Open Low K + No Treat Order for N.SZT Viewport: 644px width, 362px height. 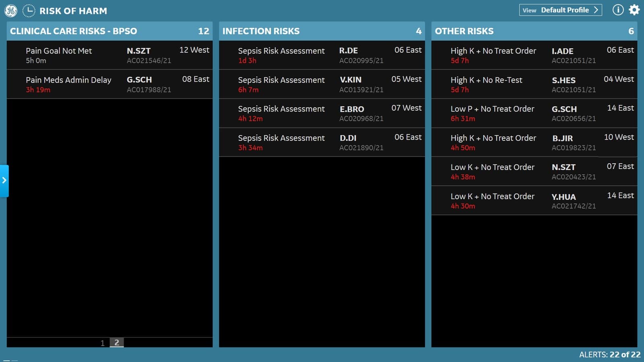click(x=535, y=171)
